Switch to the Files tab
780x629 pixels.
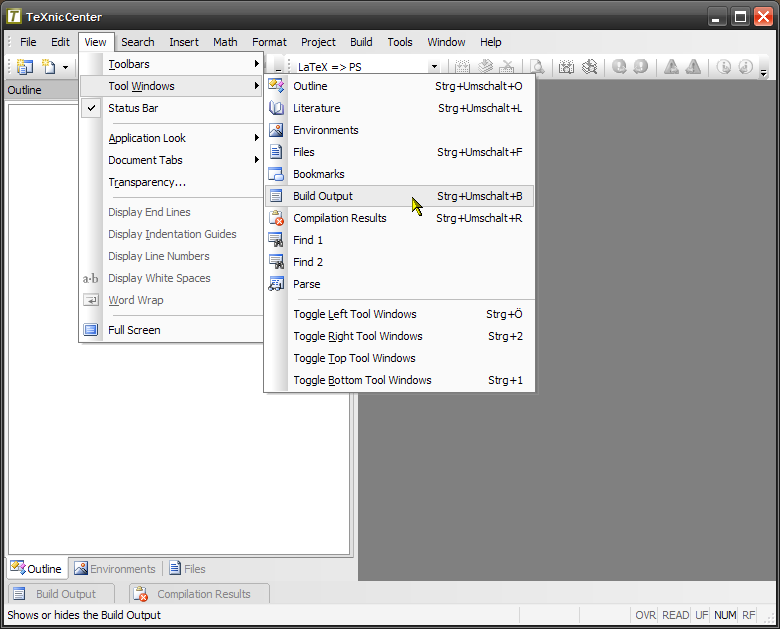[x=187, y=568]
